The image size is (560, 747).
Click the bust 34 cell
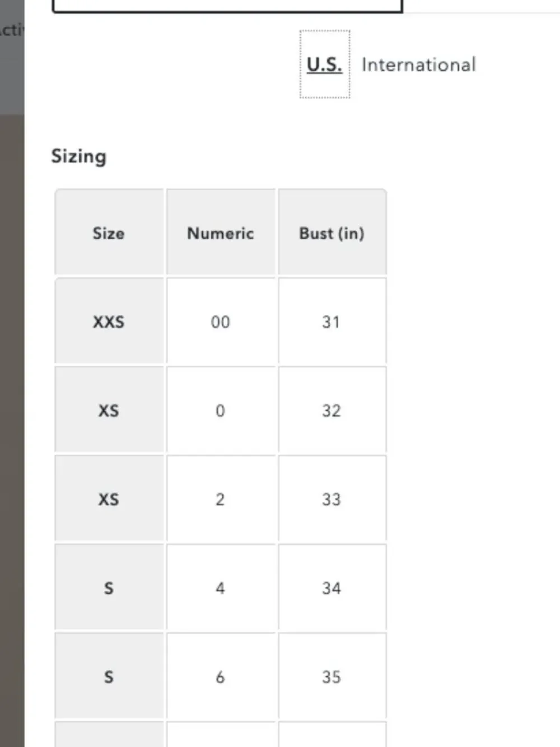point(332,587)
